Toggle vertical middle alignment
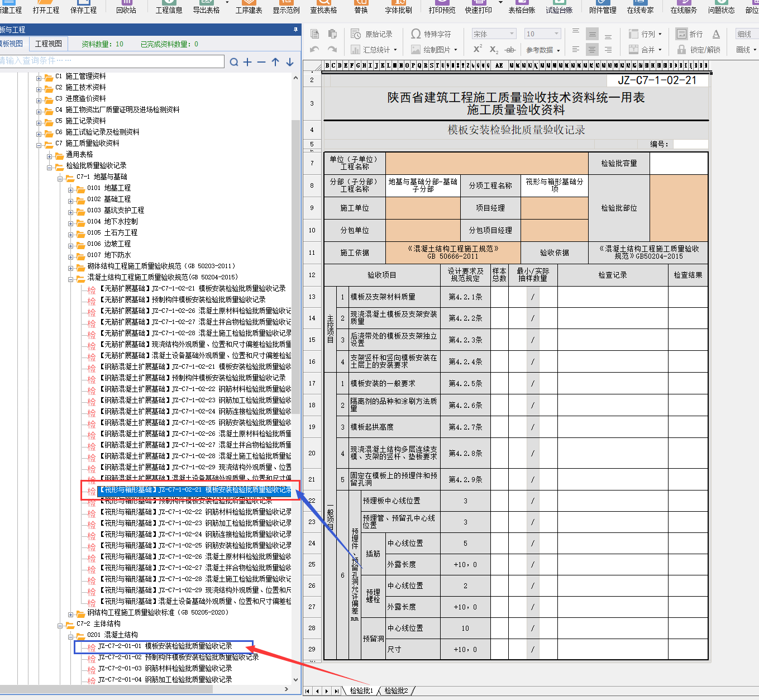759x700 pixels. click(x=592, y=34)
